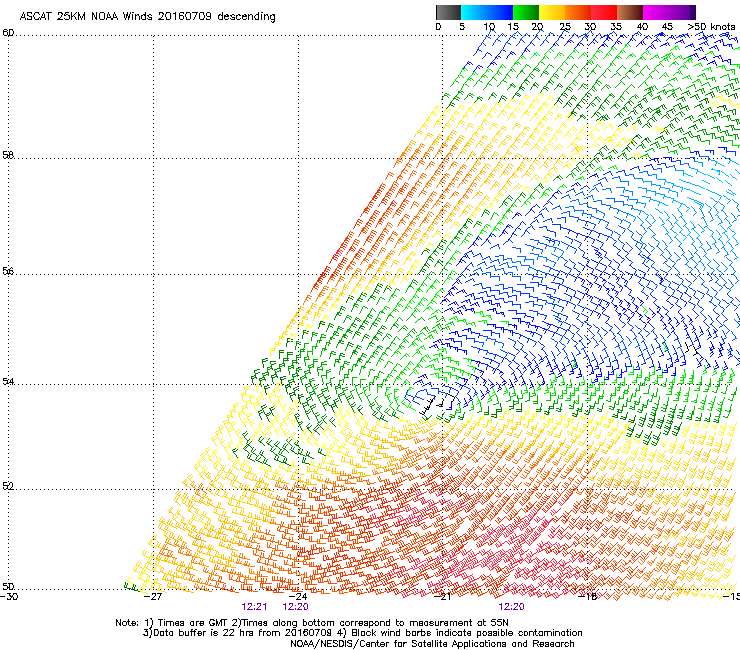Click the gray 0–5 knots legend segment

[448, 12]
